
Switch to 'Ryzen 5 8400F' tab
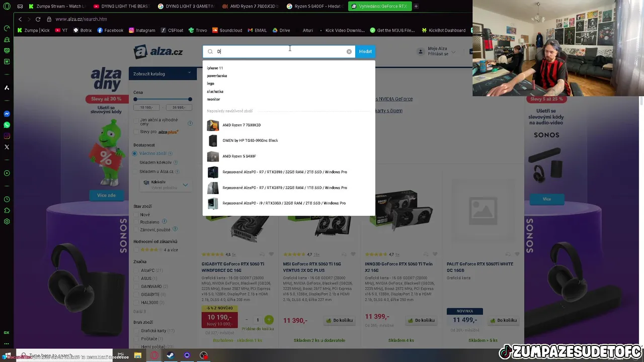(315, 6)
